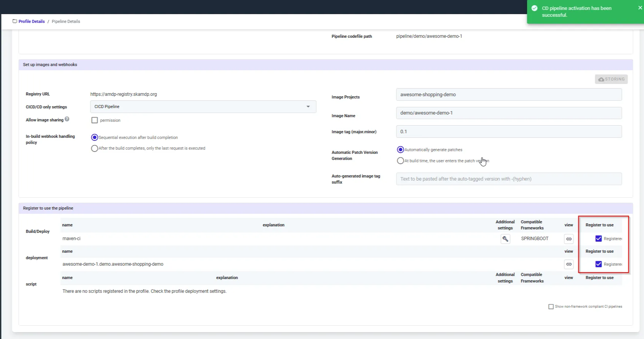Uncheck Registered checkbox for awesome-demo-1 deployment
The image size is (644, 339).
(599, 264)
